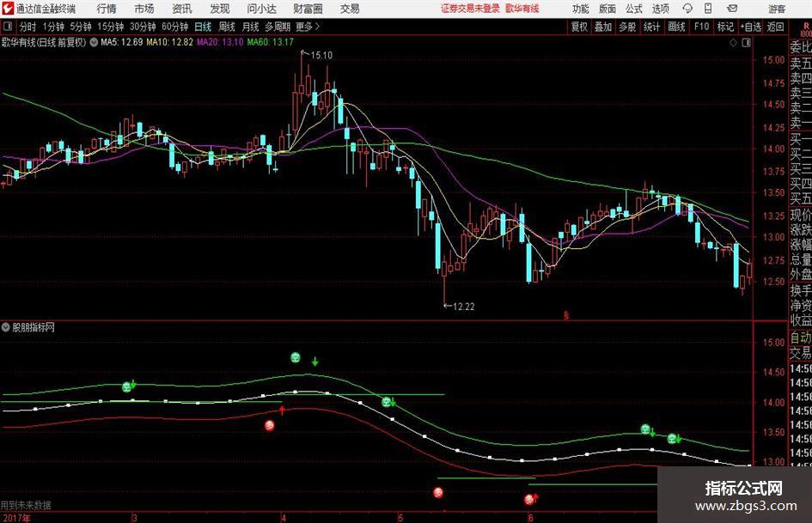This screenshot has height=523, width=812.
Task: Click the 复权 button
Action: coord(579,27)
